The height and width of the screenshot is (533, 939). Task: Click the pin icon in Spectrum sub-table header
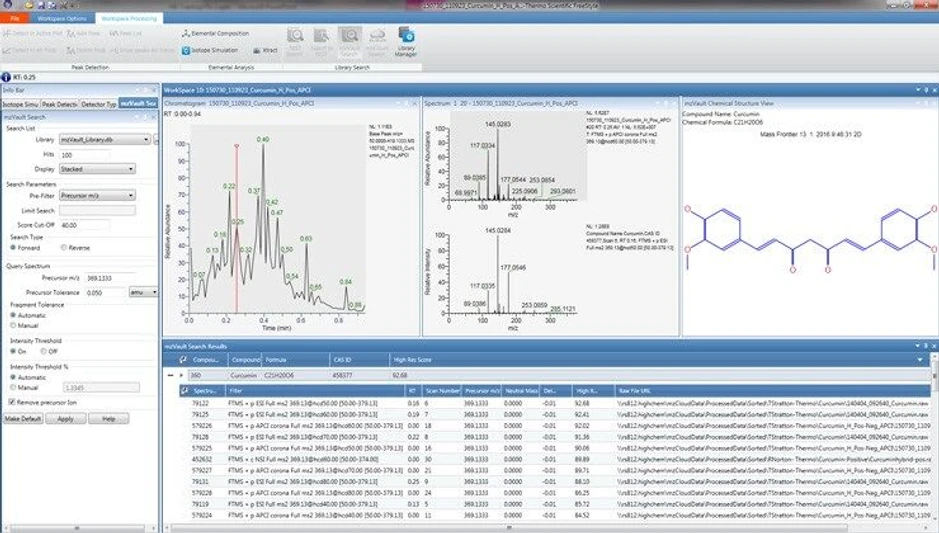184,390
